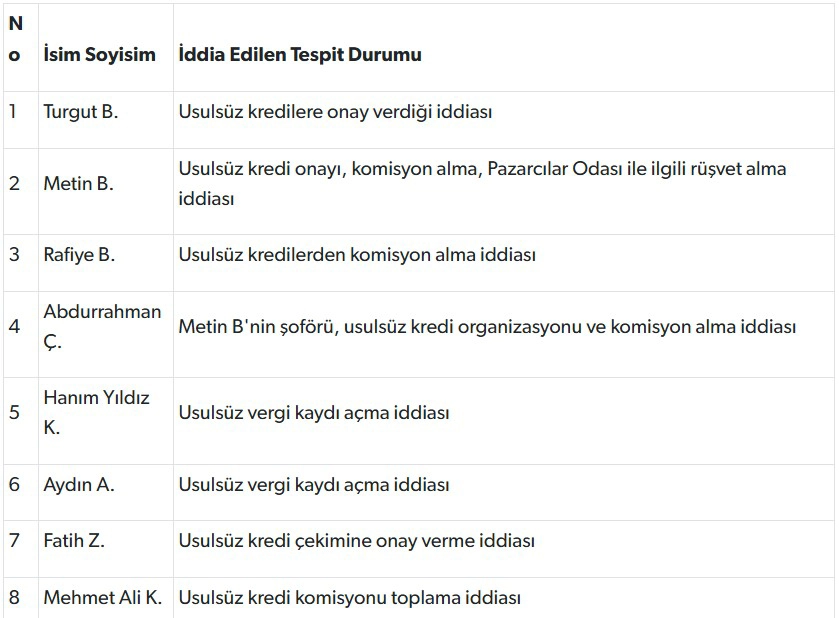Select the name cell "Abdurrahman Ç."

point(102,326)
